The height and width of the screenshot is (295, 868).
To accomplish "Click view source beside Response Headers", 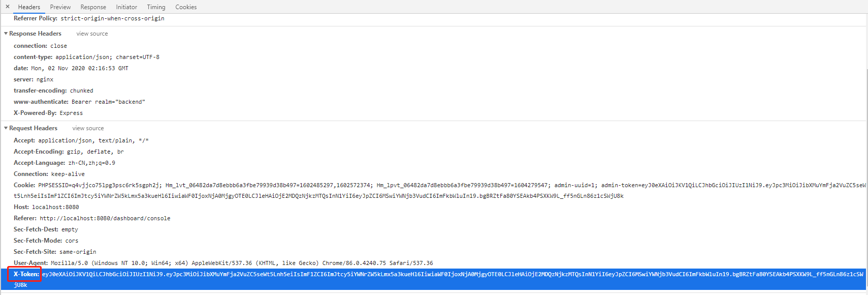I will tap(91, 34).
